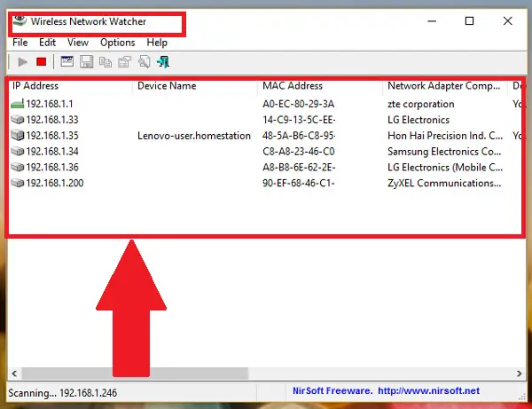This screenshot has height=409, width=532.
Task: Click the device icon beside 192.168.1.36
Action: pyautogui.click(x=18, y=167)
